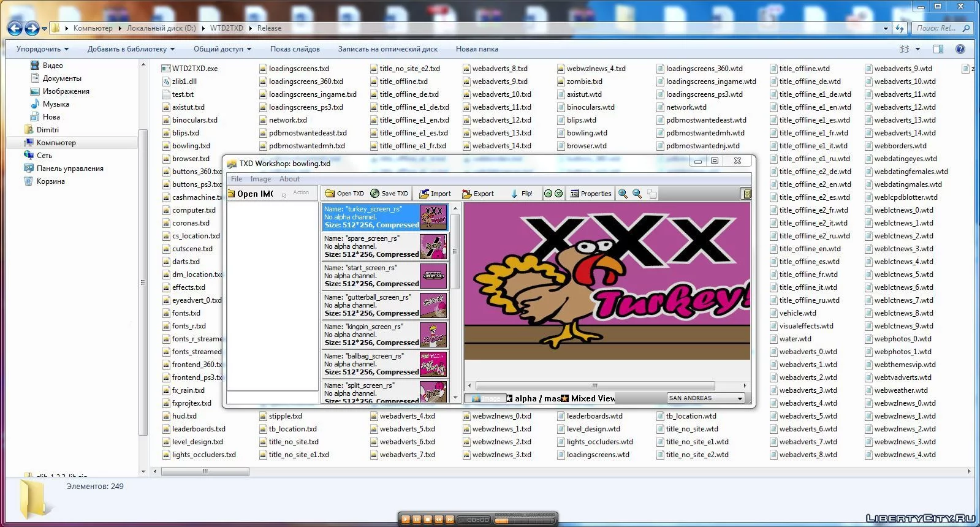Click texture list vertical scrollbar
This screenshot has width=980, height=527.
coord(455,252)
